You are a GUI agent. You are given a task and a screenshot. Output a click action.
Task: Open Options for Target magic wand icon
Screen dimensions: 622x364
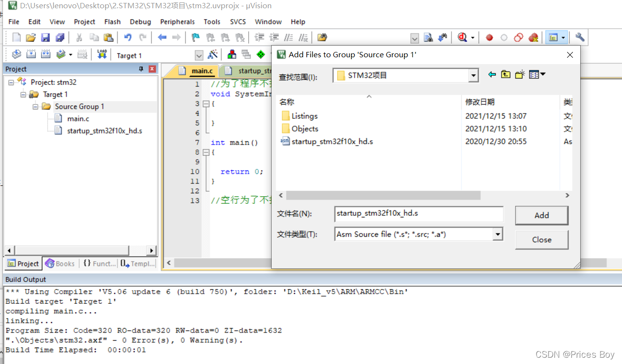click(213, 54)
